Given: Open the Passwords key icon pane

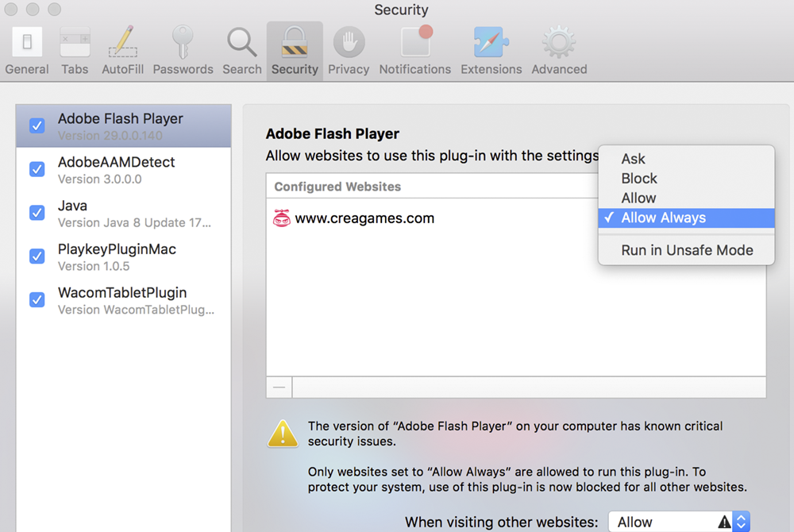Looking at the screenshot, I should pos(183,50).
